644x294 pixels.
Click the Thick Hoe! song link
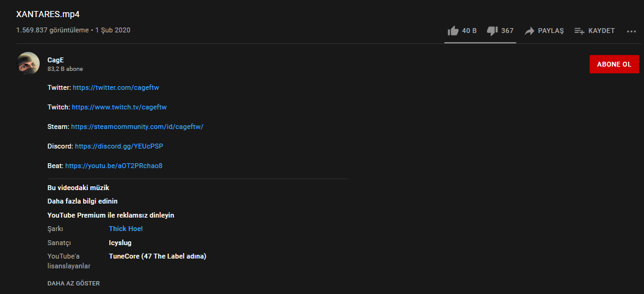(126, 229)
